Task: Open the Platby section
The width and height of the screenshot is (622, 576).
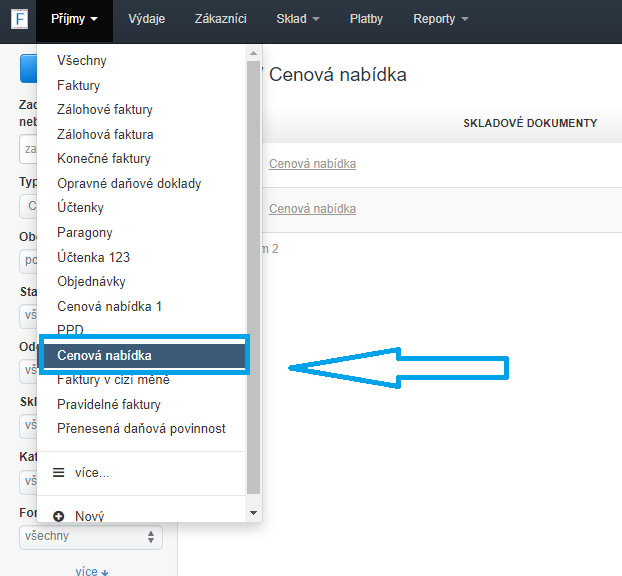Action: 366,19
